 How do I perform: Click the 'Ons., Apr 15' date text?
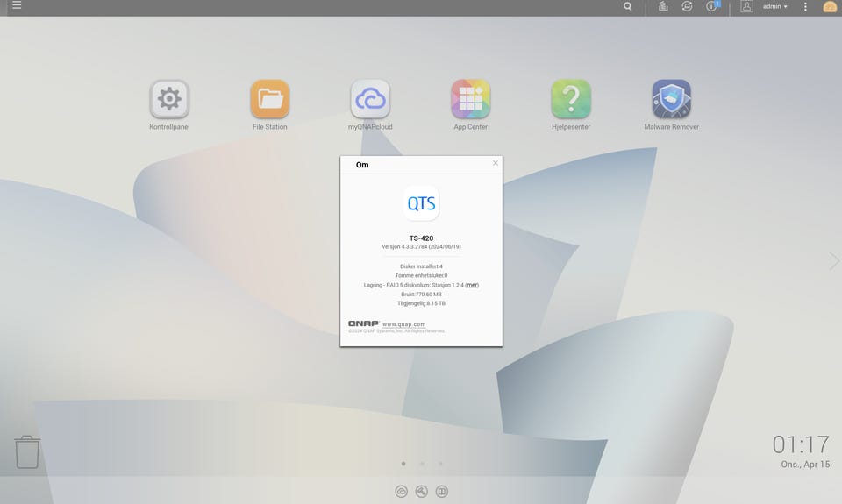(x=805, y=465)
